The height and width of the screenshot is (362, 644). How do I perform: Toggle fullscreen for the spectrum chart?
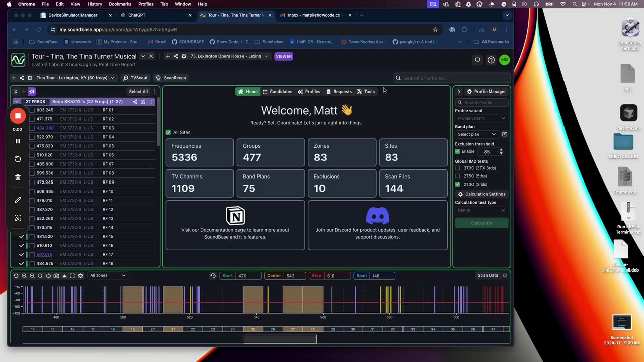(72, 276)
